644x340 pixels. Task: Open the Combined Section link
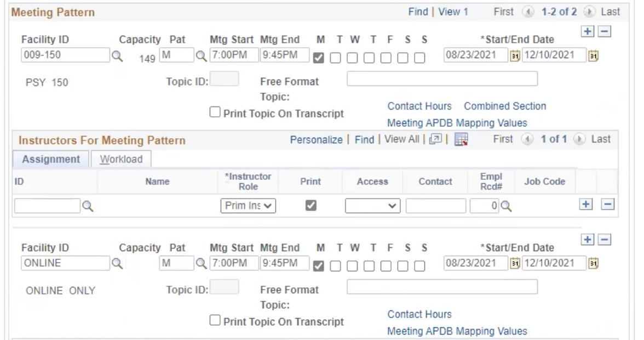point(505,106)
